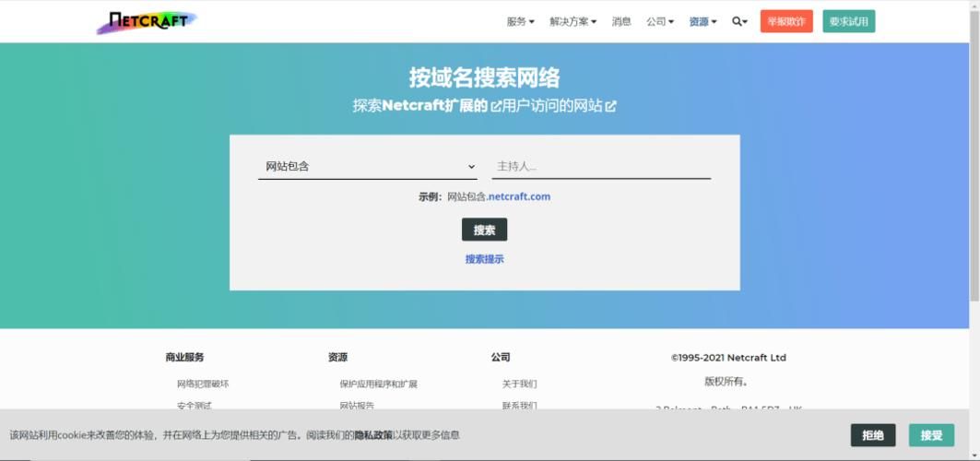Click the 商业服务 footer heading
Image resolution: width=980 pixels, height=461 pixels.
184,358
